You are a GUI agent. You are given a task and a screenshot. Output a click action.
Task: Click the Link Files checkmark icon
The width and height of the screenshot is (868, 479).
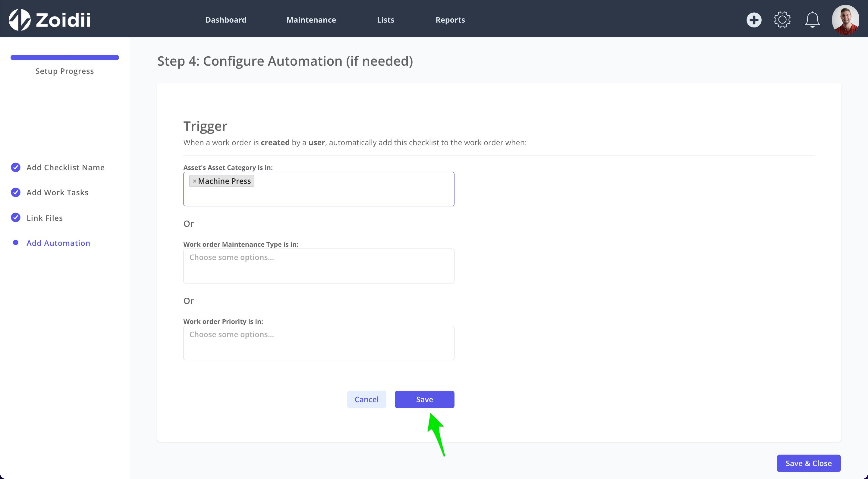click(x=15, y=218)
